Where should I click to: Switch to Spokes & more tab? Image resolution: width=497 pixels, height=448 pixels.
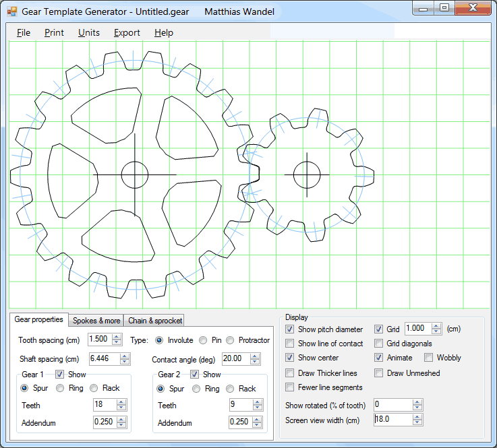(96, 321)
